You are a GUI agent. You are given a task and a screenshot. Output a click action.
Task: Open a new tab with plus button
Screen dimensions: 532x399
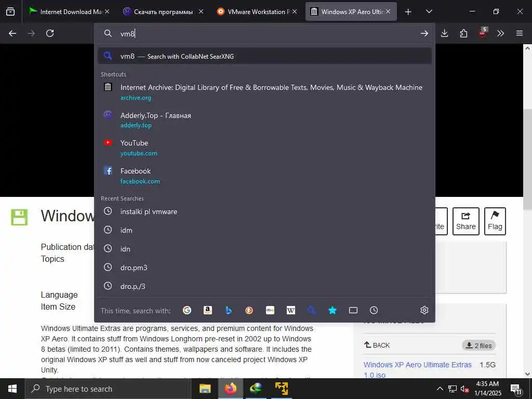(408, 12)
